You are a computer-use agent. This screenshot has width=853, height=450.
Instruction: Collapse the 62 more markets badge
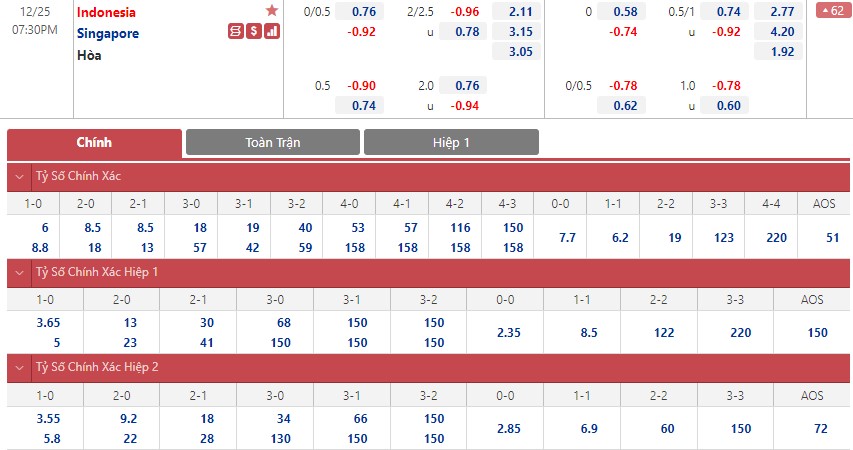(833, 10)
